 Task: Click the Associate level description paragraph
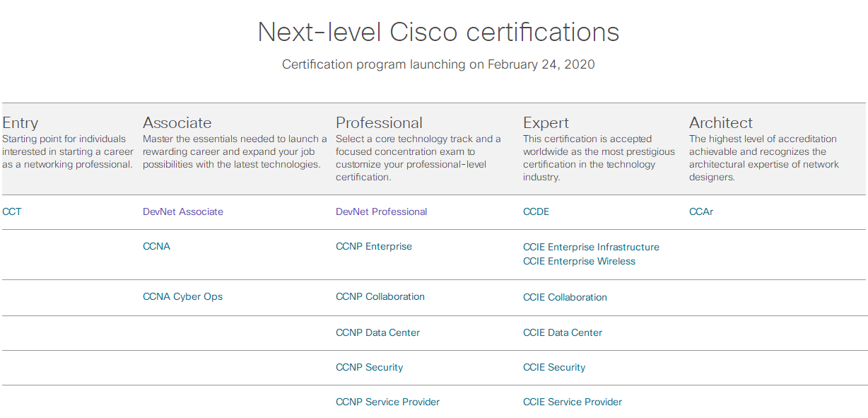click(x=235, y=151)
